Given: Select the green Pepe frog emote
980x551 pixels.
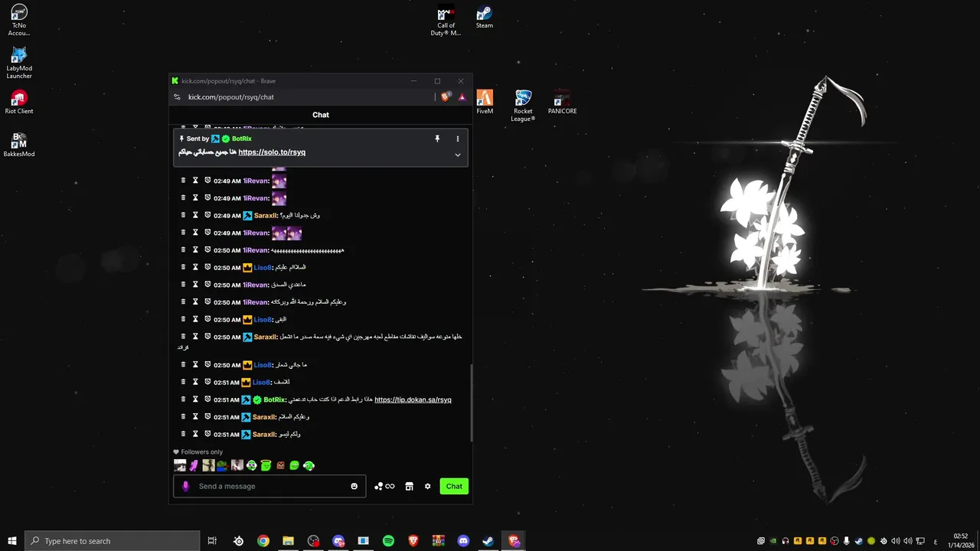Looking at the screenshot, I should click(x=221, y=465).
